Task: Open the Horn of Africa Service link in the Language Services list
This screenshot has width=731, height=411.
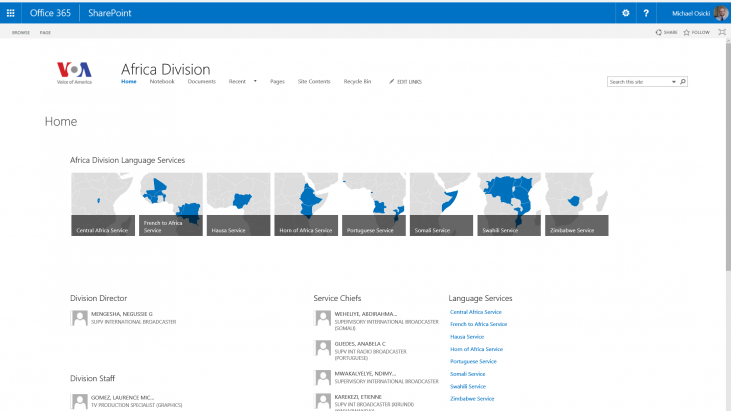Action: click(x=476, y=349)
